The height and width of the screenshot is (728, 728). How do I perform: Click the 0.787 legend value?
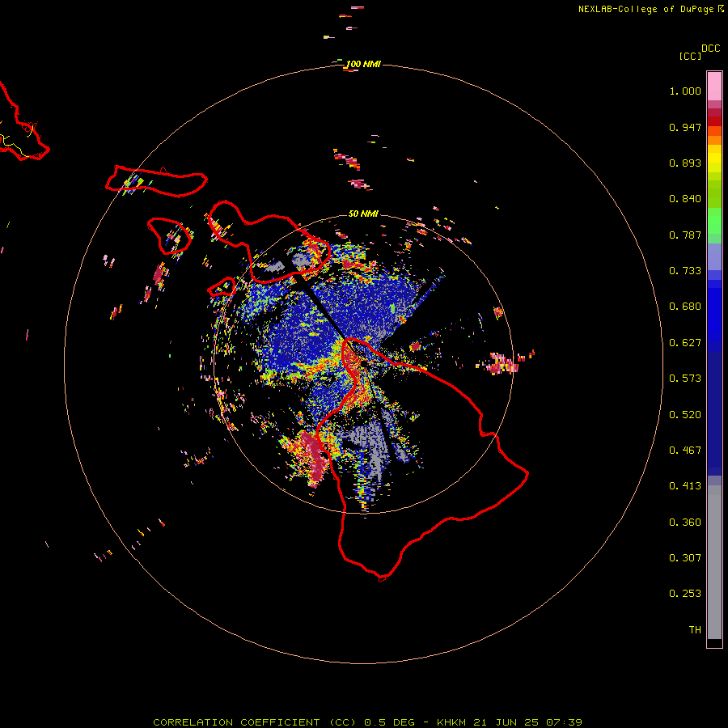pyautogui.click(x=685, y=235)
